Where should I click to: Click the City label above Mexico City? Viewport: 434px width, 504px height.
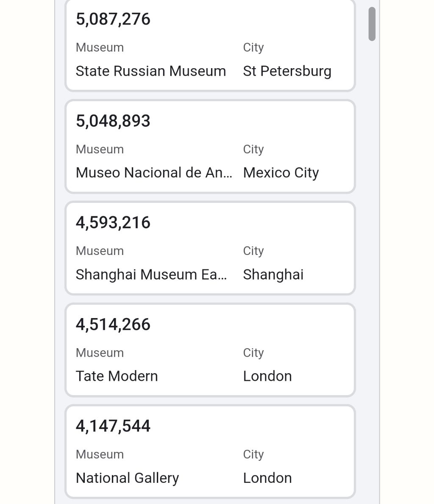point(253,150)
